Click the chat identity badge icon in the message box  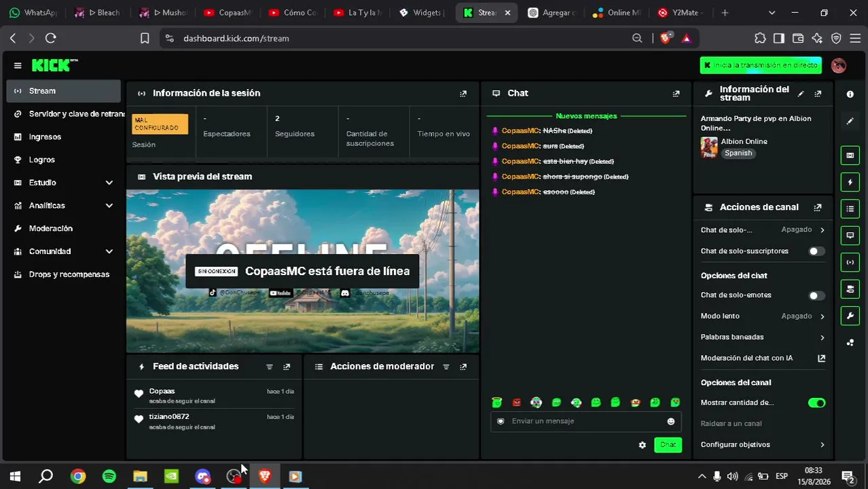pyautogui.click(x=501, y=421)
